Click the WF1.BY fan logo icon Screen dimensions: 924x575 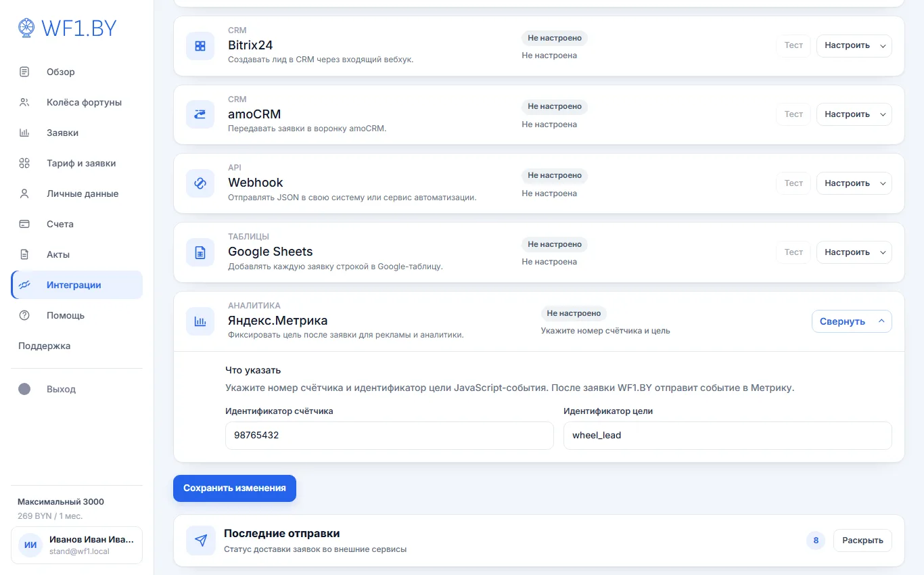click(26, 27)
